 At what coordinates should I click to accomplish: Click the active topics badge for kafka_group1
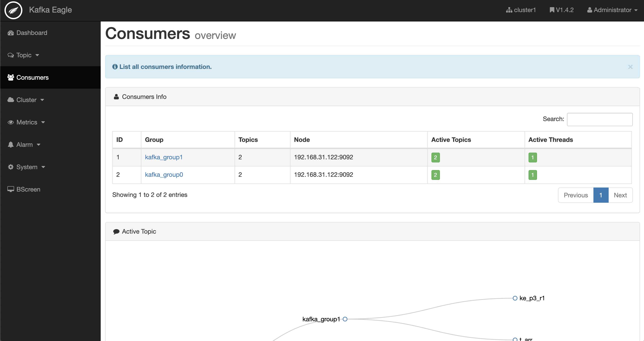pyautogui.click(x=435, y=157)
